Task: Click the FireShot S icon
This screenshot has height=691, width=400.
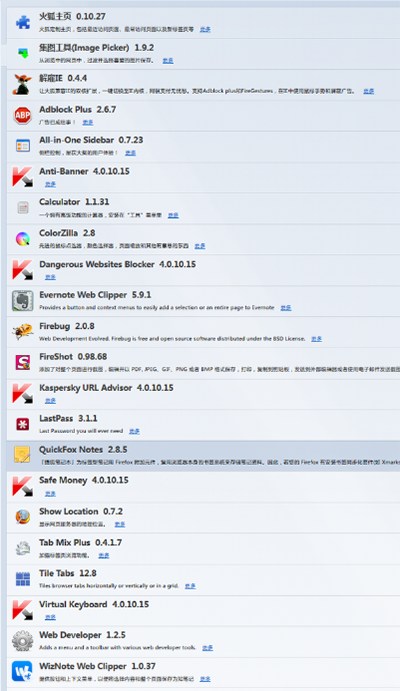Action: (22, 363)
